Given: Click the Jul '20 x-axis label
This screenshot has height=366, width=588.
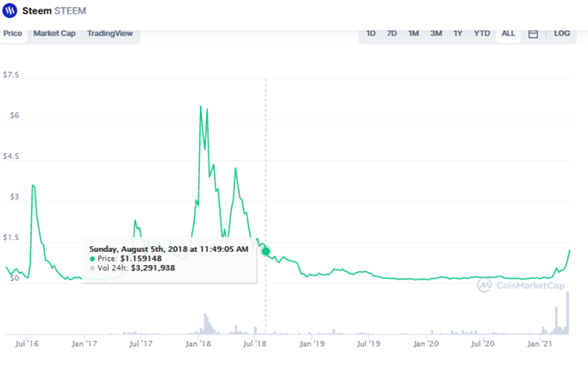Looking at the screenshot, I should (483, 344).
